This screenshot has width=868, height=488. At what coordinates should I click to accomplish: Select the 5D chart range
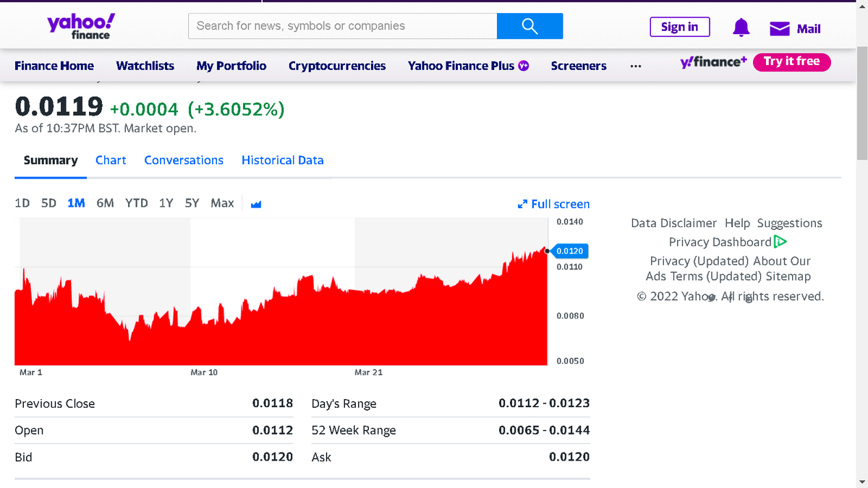(x=48, y=203)
